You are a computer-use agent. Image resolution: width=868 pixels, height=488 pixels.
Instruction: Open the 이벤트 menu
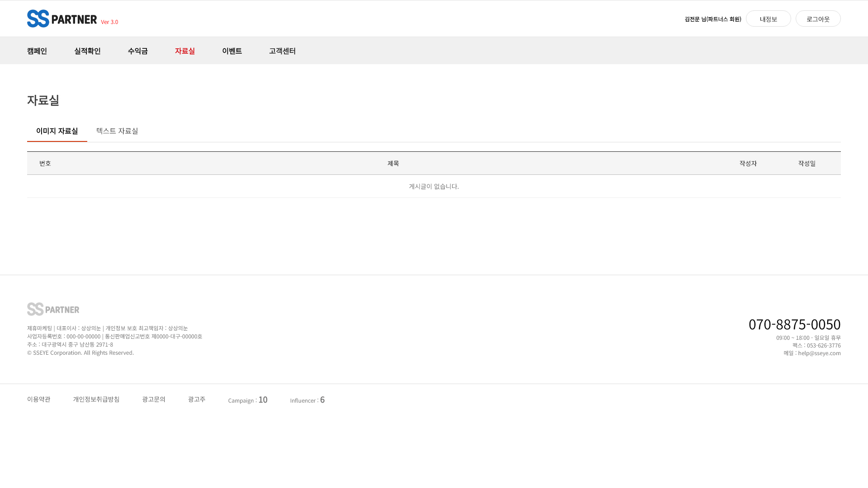point(232,51)
